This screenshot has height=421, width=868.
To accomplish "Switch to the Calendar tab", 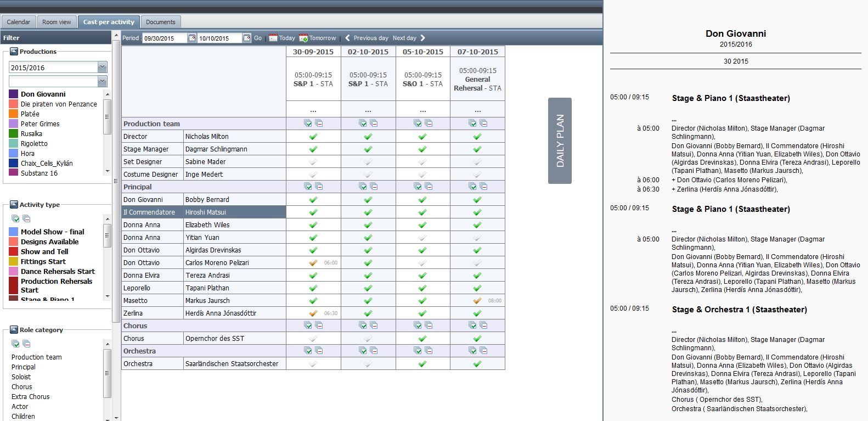I will click(19, 22).
